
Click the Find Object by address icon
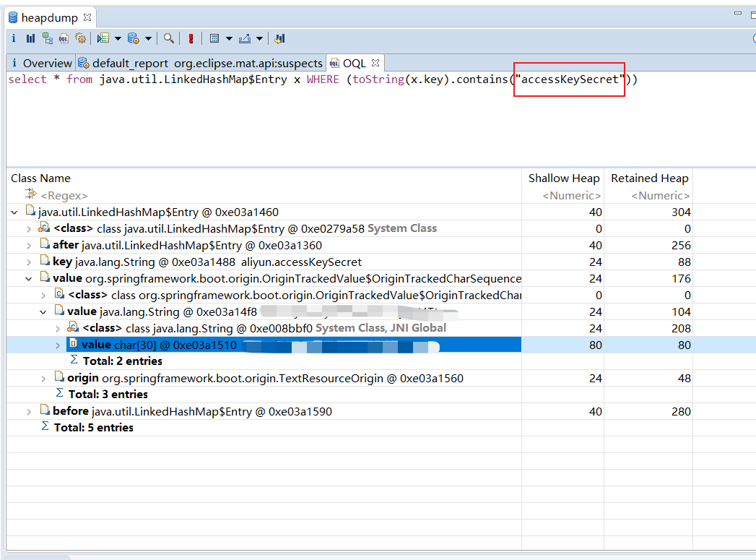click(x=169, y=38)
